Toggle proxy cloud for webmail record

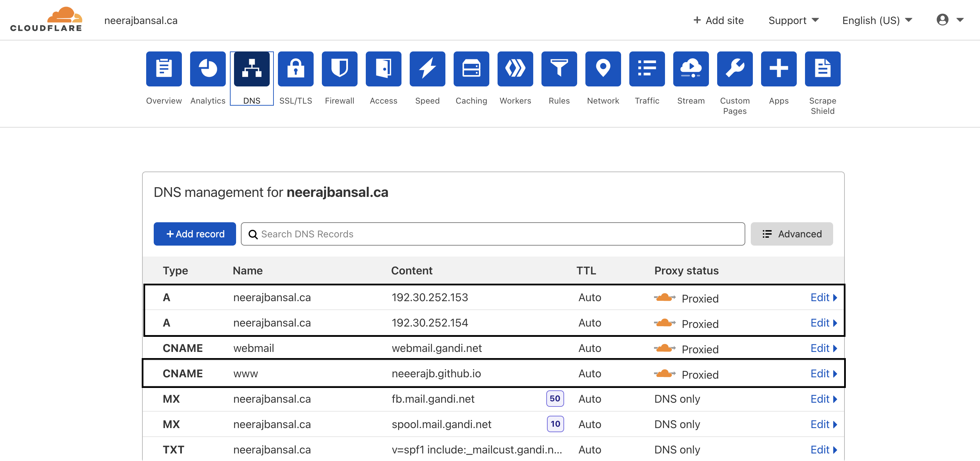664,348
